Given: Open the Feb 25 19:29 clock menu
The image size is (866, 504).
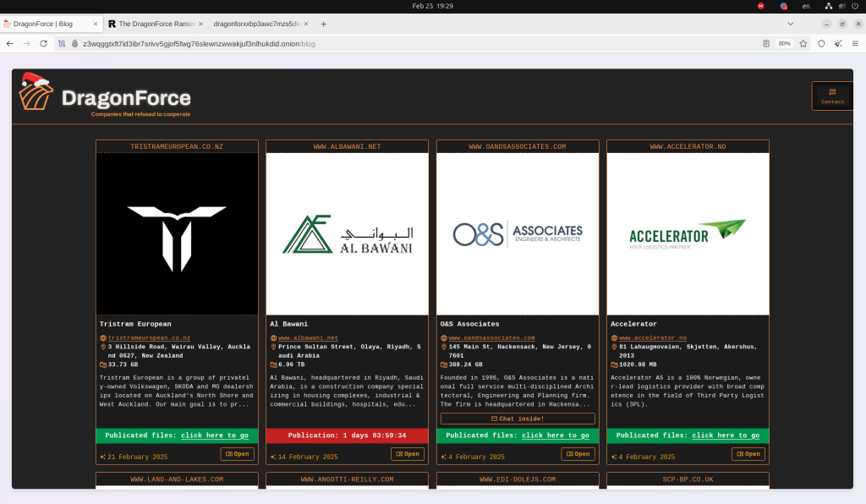Looking at the screenshot, I should [432, 6].
